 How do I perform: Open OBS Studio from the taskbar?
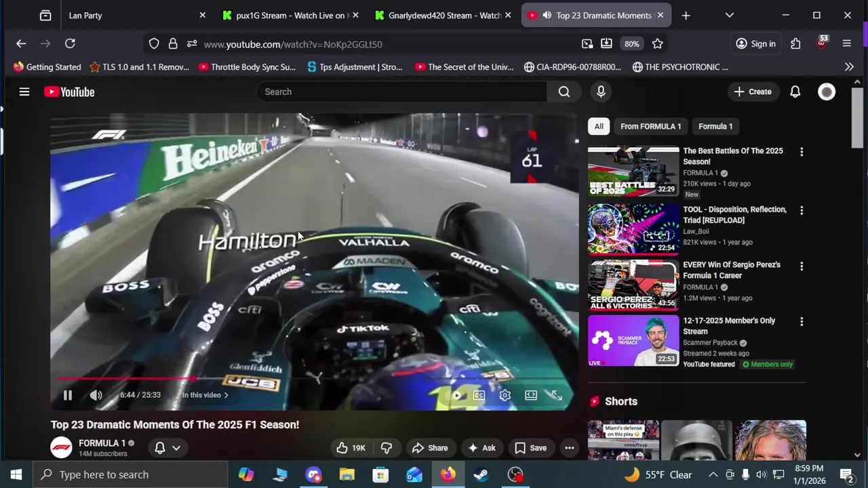pyautogui.click(x=515, y=474)
